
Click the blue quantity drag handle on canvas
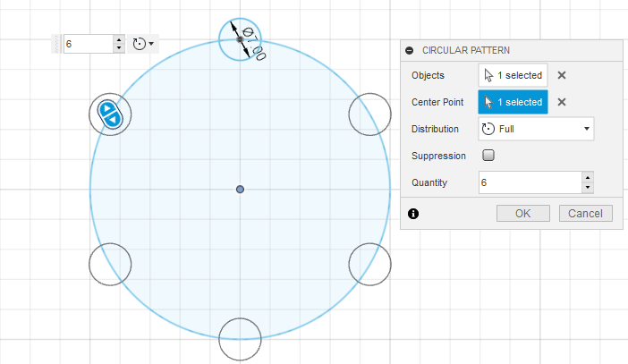tap(110, 114)
